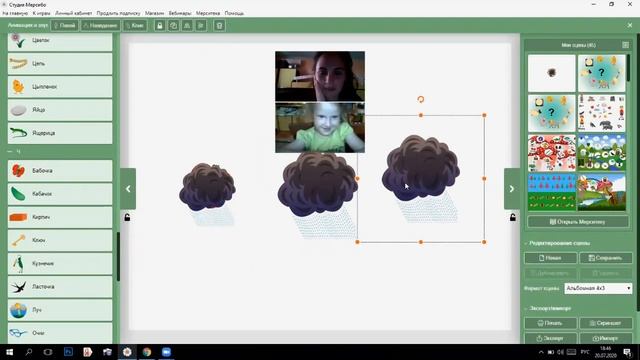Open the Альбомная 4x3 format dropdown
This screenshot has width=640, height=360.
598,288
